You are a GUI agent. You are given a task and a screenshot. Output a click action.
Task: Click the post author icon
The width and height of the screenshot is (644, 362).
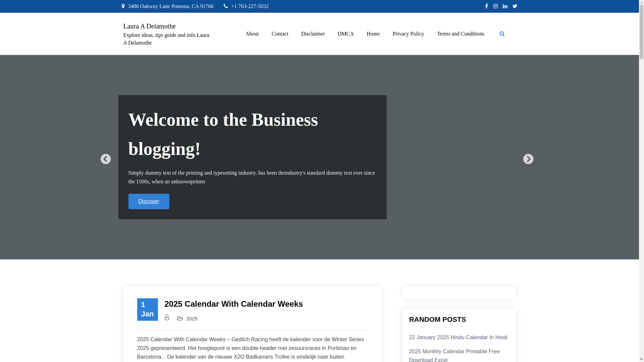click(167, 318)
